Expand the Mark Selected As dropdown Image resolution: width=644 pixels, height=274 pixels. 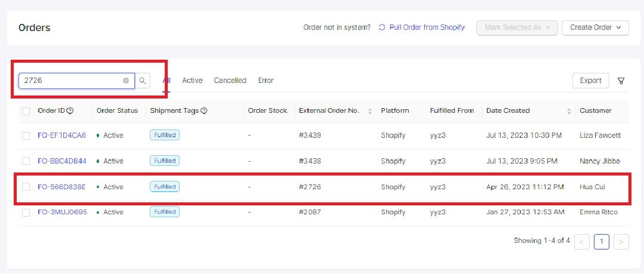click(x=517, y=27)
